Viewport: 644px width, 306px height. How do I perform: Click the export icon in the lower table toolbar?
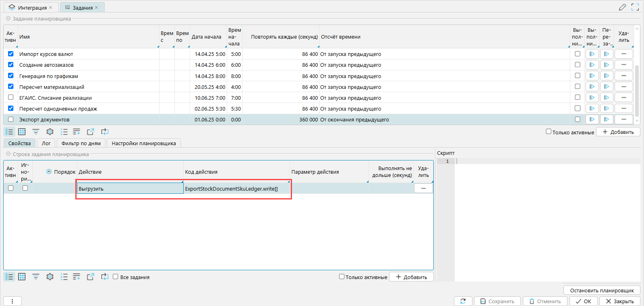[x=91, y=277]
